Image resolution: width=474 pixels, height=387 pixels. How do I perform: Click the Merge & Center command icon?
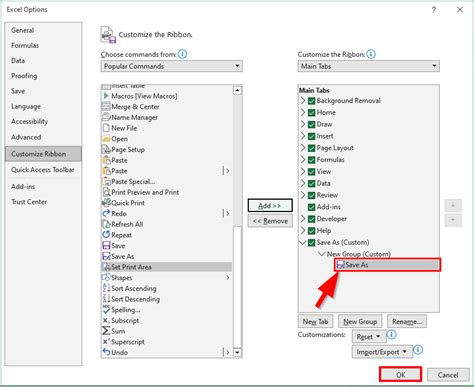106,107
